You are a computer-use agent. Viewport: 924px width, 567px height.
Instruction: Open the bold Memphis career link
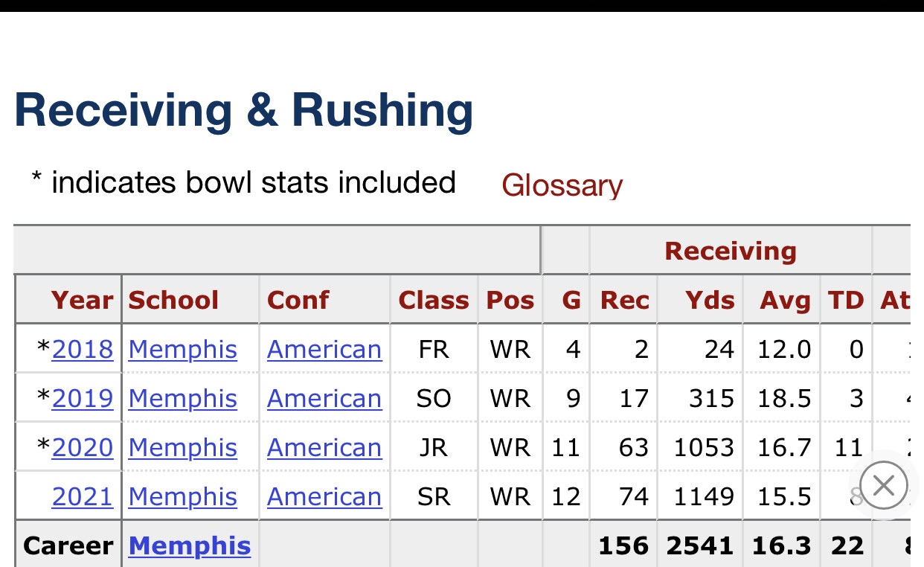(190, 545)
